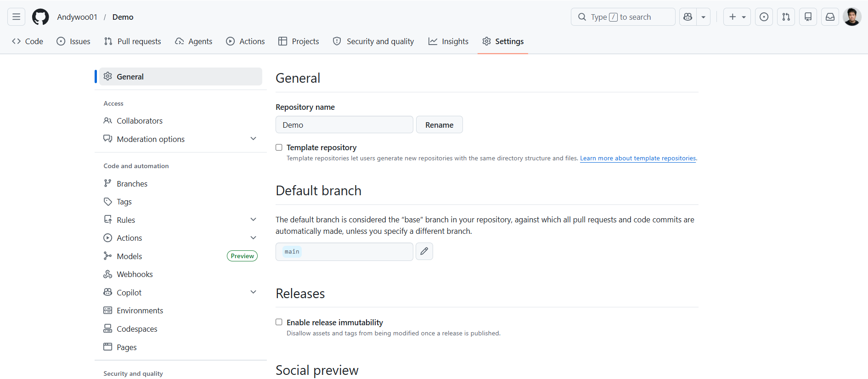Screen dimensions: 868x379
Task: Tick Enable release immutability checkbox
Action: click(x=279, y=322)
